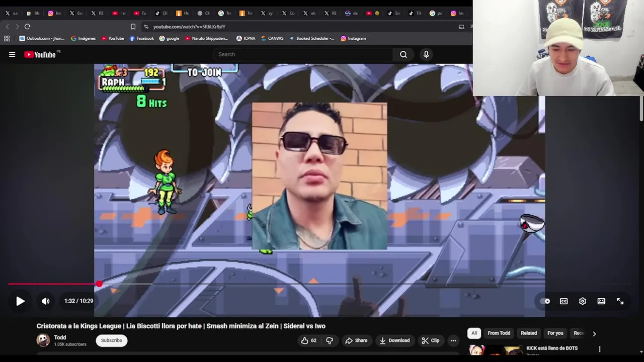
Task: Click the youtube.com address bar URL
Action: pyautogui.click(x=189, y=27)
